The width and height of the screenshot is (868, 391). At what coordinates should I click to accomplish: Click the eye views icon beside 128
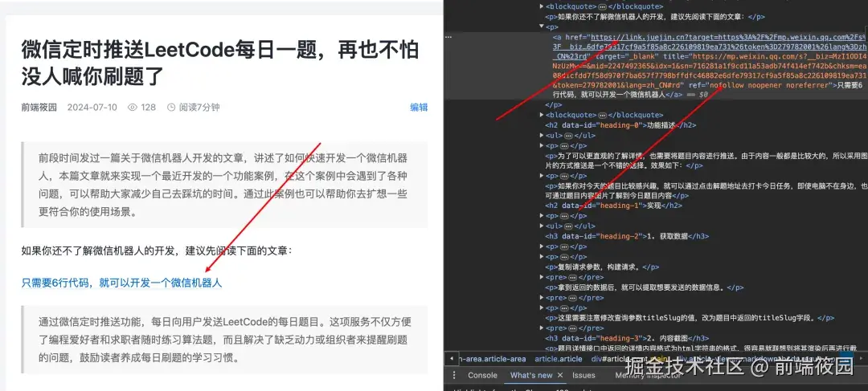[133, 108]
